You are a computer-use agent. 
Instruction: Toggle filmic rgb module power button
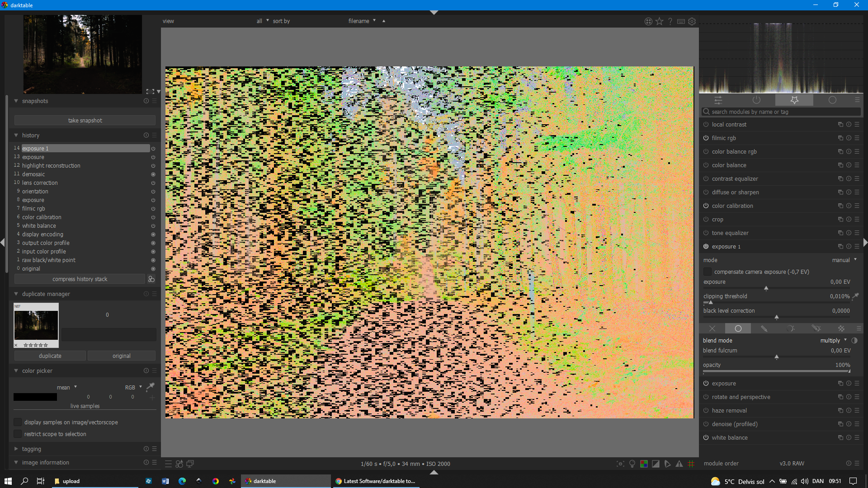point(706,138)
